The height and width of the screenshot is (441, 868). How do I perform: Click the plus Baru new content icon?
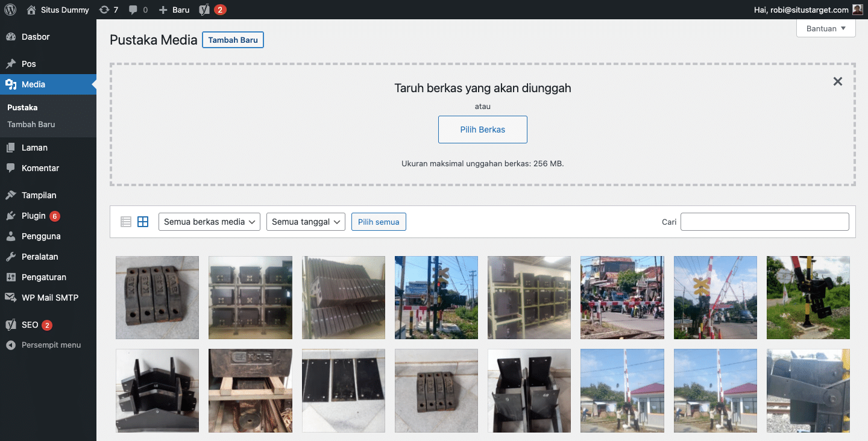(x=174, y=10)
